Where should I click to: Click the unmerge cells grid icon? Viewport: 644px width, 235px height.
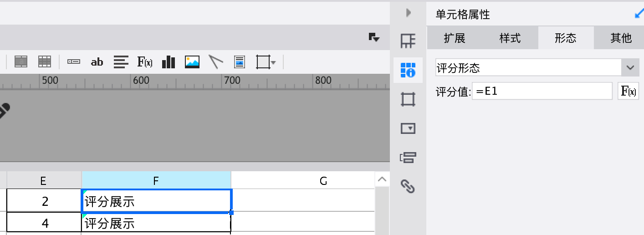tap(44, 62)
